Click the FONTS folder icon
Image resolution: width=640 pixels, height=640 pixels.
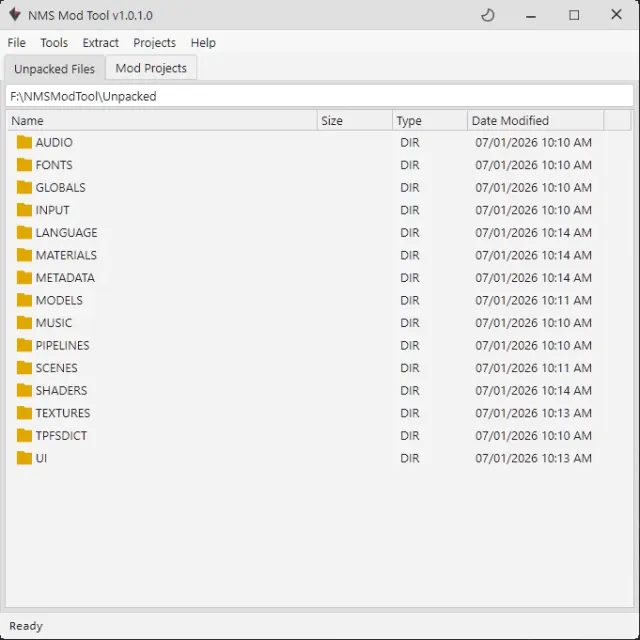(x=24, y=164)
